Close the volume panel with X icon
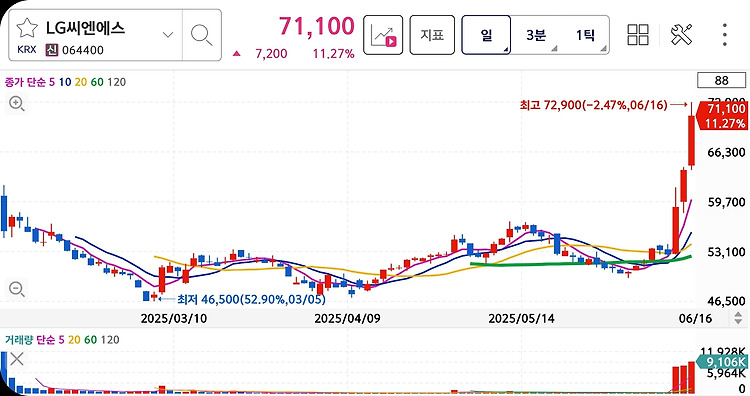The width and height of the screenshot is (750, 396). pos(17,359)
